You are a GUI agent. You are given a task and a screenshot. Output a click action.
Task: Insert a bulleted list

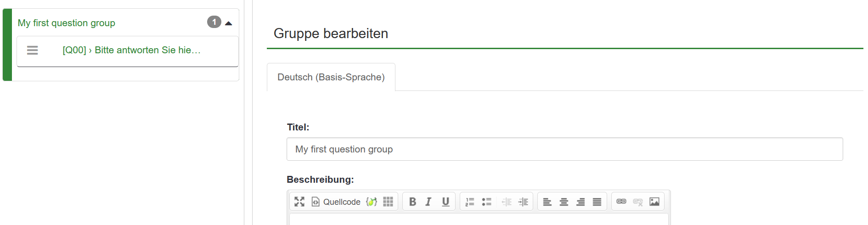tap(486, 202)
